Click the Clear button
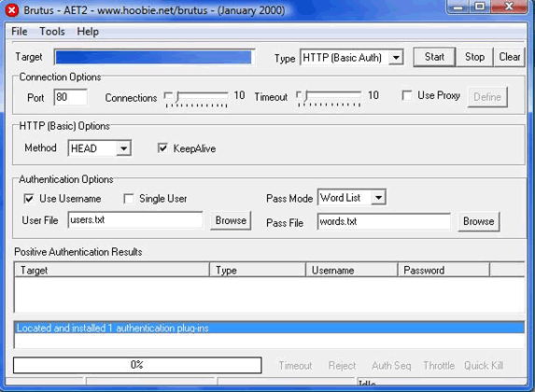Image resolution: width=535 pixels, height=392 pixels. pos(510,57)
